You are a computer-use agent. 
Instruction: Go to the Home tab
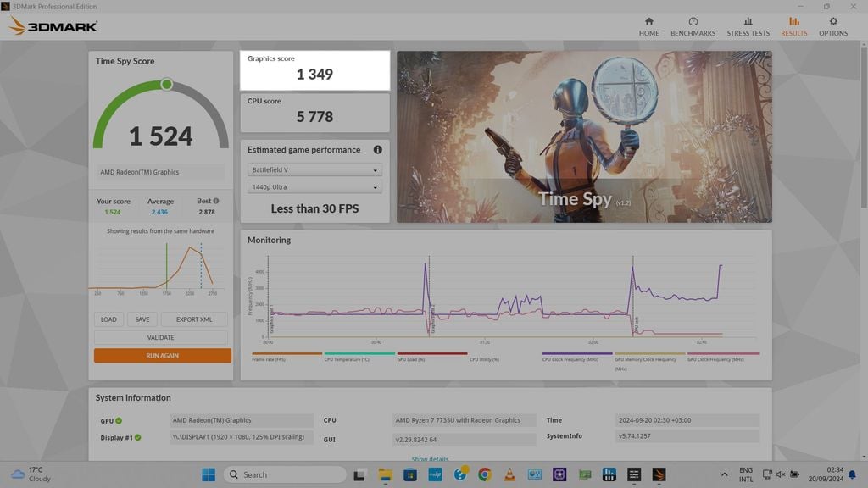[x=648, y=26]
